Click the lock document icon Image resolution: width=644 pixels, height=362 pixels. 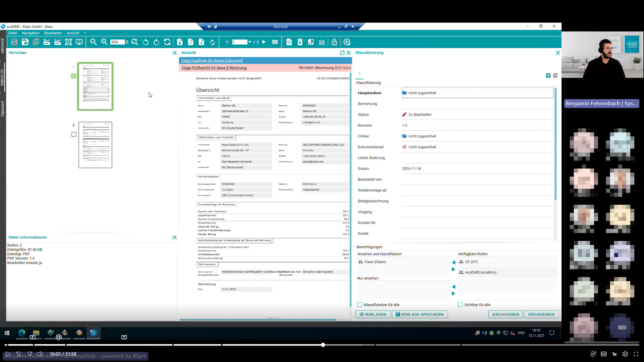(334, 42)
